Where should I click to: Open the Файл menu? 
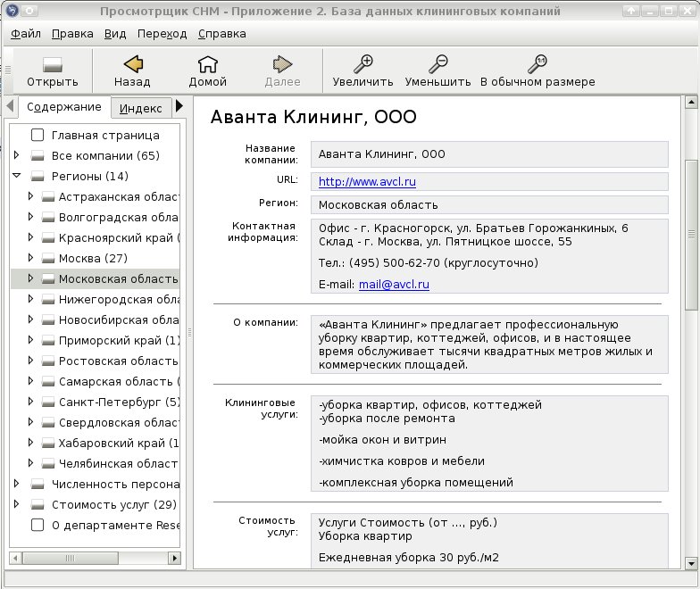pyautogui.click(x=25, y=34)
